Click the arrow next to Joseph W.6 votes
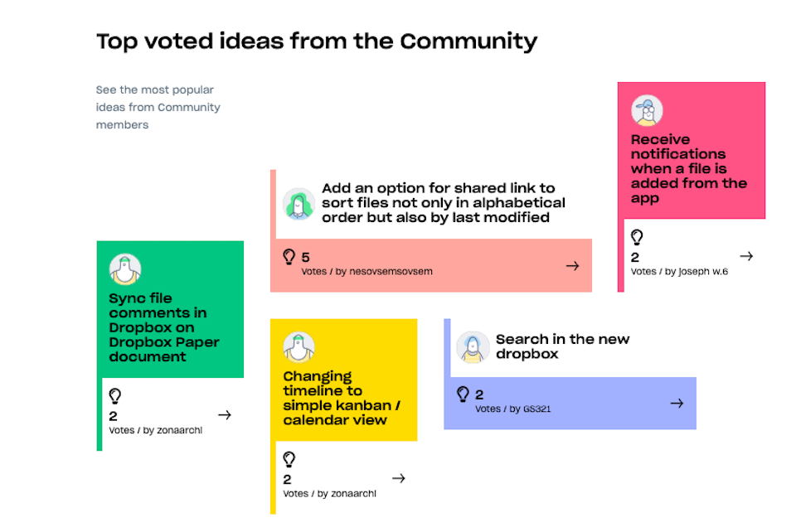 click(746, 256)
